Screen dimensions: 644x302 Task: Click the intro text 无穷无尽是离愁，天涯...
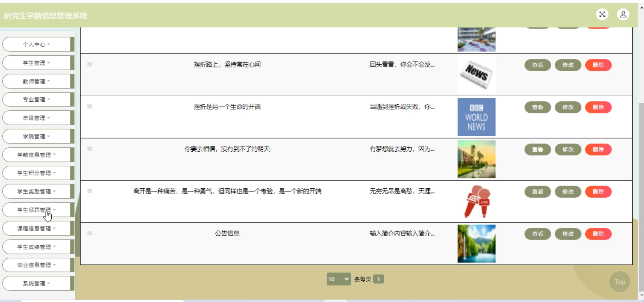[x=402, y=191]
